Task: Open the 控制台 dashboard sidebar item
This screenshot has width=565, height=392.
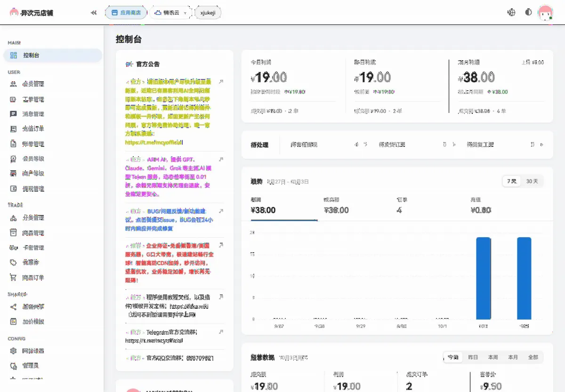Action: pos(53,56)
